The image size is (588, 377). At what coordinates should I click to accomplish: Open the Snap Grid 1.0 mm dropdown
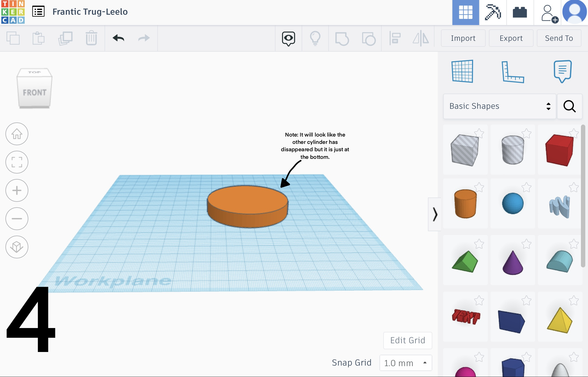pyautogui.click(x=406, y=363)
